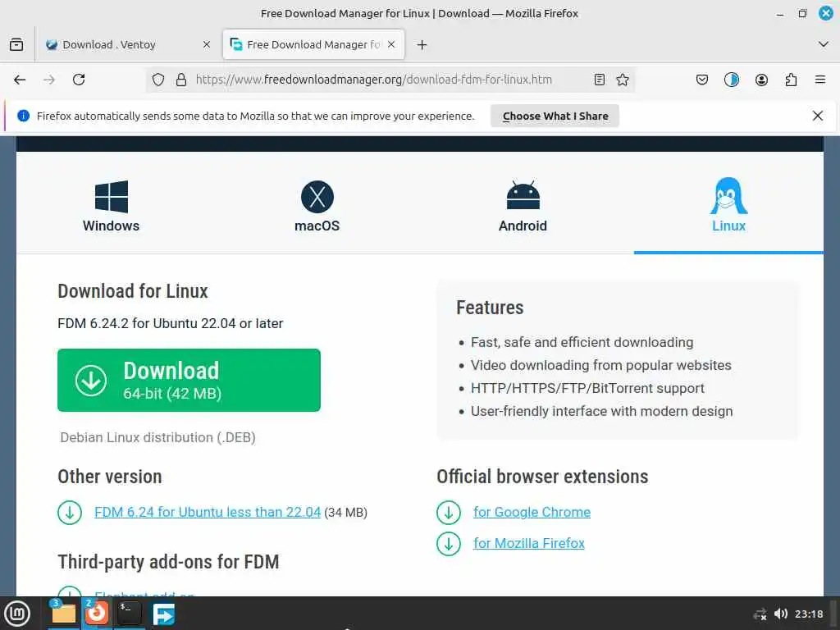Open the Linux Mint start menu
This screenshot has width=840, height=630.
point(16,614)
